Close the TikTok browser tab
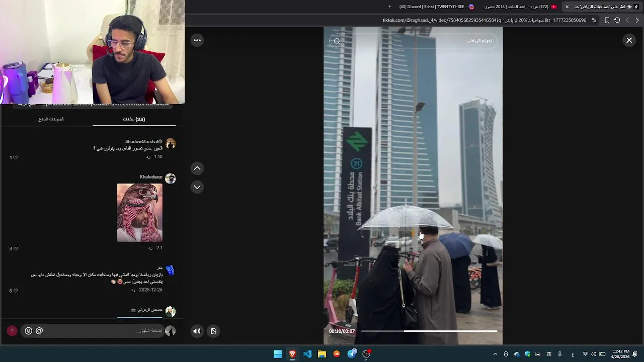This screenshot has width=644, height=362. (567, 7)
